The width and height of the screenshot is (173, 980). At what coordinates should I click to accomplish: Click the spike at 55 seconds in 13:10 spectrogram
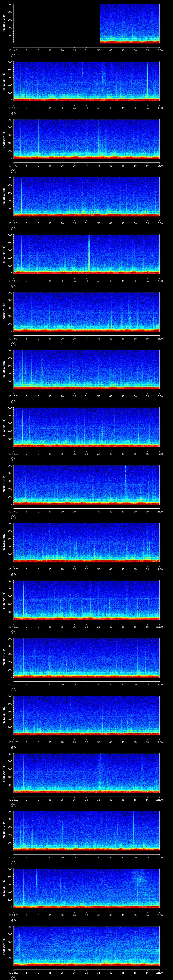tap(147, 80)
